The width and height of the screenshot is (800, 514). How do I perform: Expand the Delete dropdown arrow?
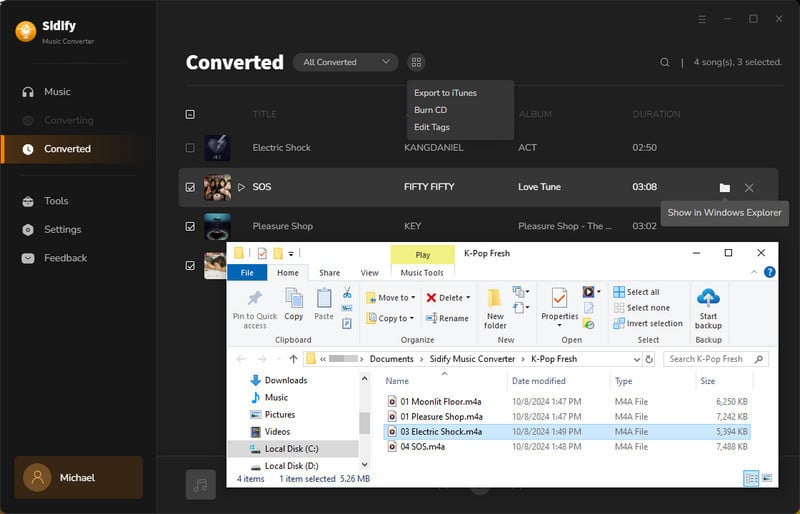pyautogui.click(x=468, y=298)
